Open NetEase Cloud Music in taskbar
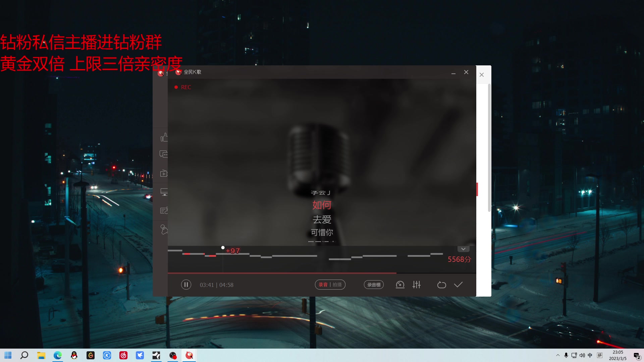Viewport: 644px width, 362px height. coord(123,355)
